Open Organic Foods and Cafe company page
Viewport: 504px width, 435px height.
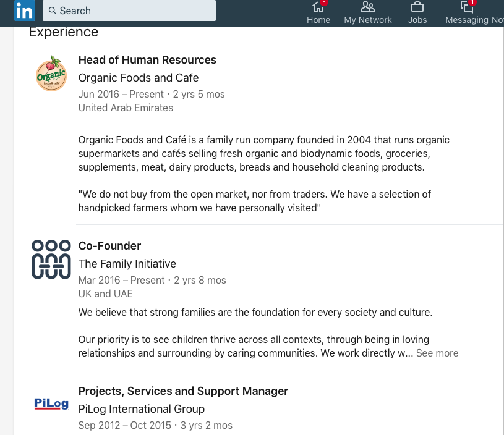point(139,78)
